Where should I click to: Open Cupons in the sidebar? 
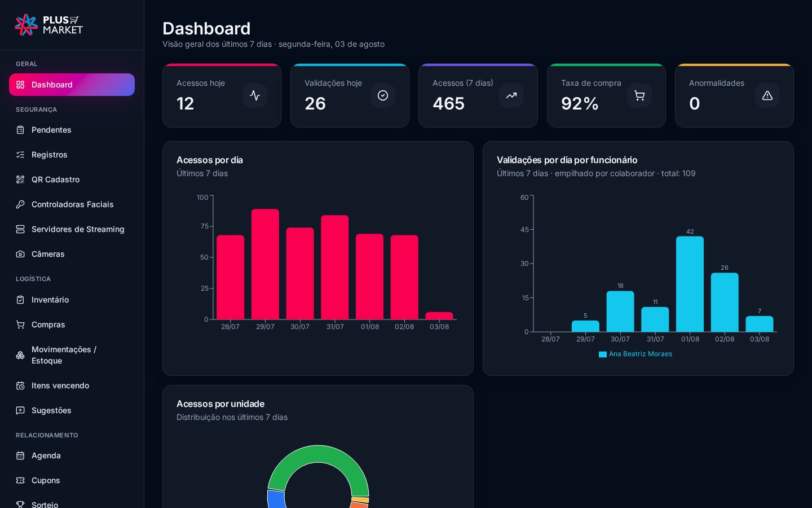(x=72, y=480)
